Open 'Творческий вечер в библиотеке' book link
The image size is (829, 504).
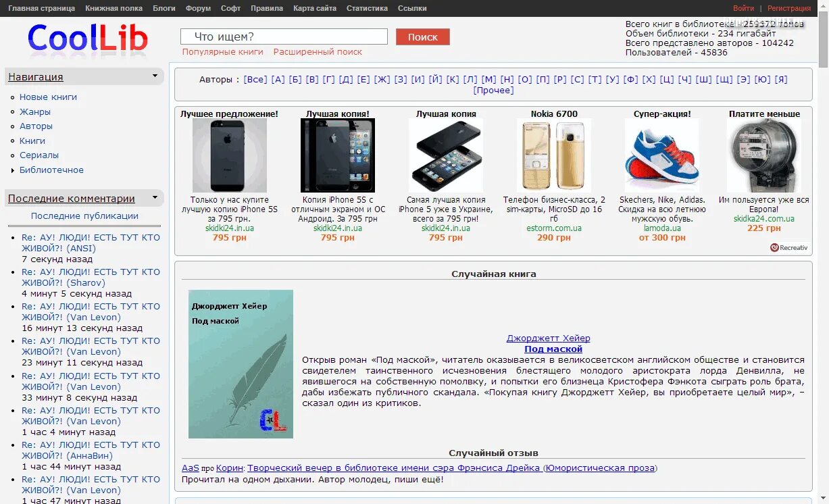click(x=394, y=468)
